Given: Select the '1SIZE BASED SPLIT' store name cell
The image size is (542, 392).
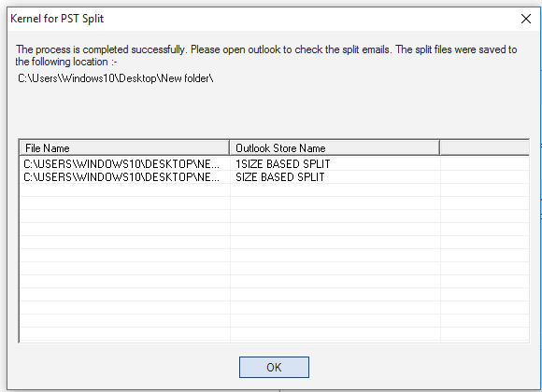Looking at the screenshot, I should tap(283, 163).
